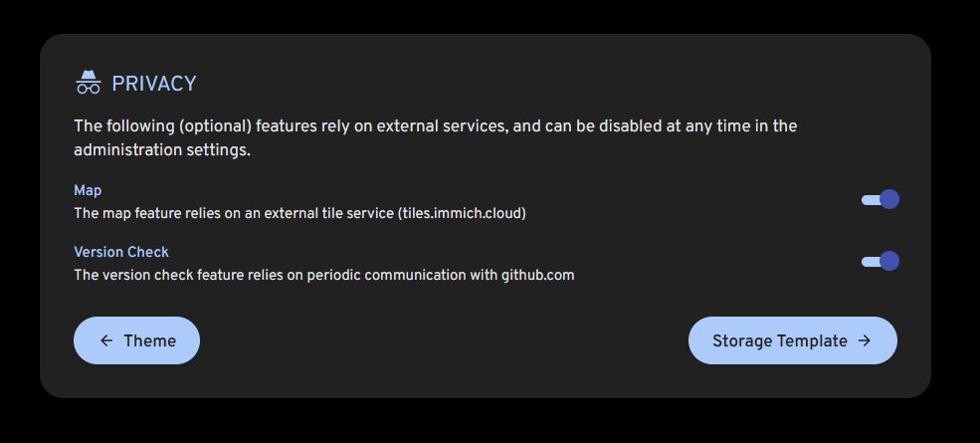Disable the Map feature toggle
The width and height of the screenshot is (980, 443).
tap(880, 200)
